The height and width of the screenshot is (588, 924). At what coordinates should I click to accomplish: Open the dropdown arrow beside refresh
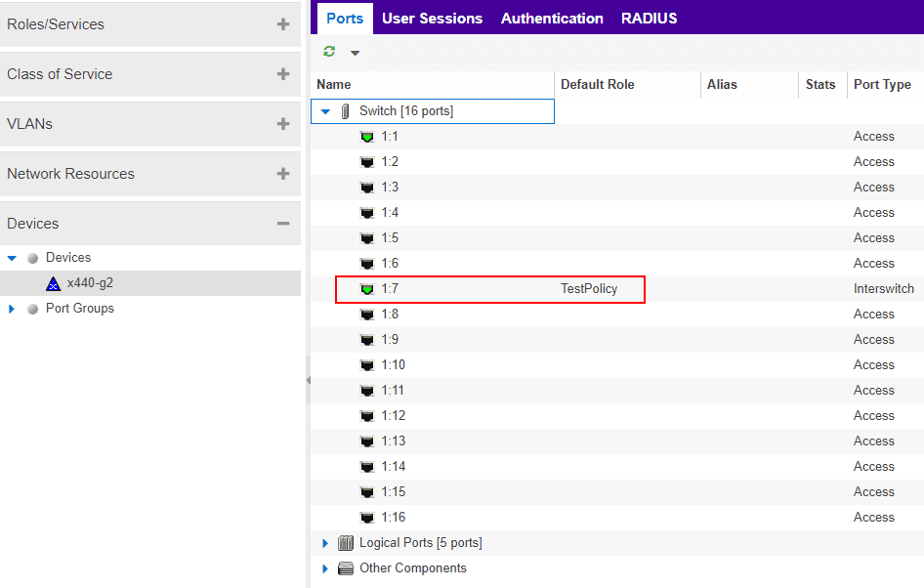[x=355, y=53]
